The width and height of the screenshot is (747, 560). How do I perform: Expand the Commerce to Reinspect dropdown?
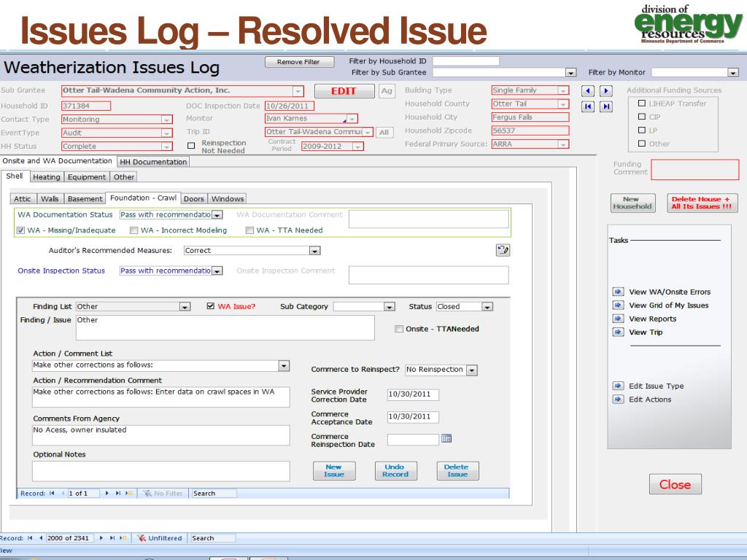pyautogui.click(x=471, y=370)
